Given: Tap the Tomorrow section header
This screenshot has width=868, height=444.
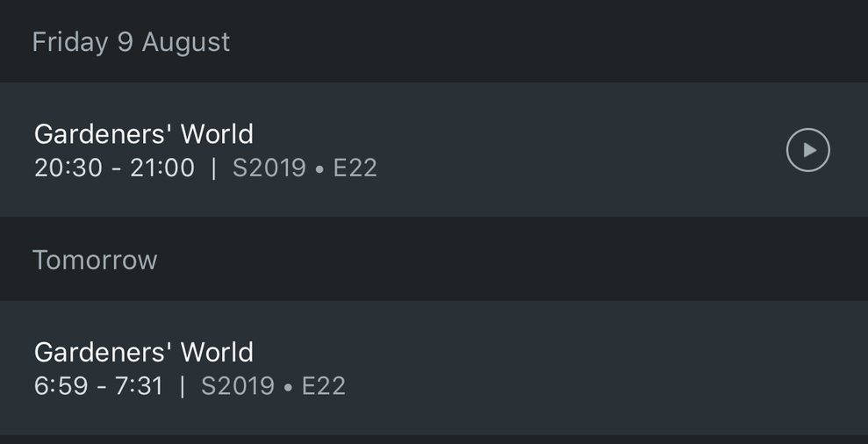Looking at the screenshot, I should [x=95, y=260].
